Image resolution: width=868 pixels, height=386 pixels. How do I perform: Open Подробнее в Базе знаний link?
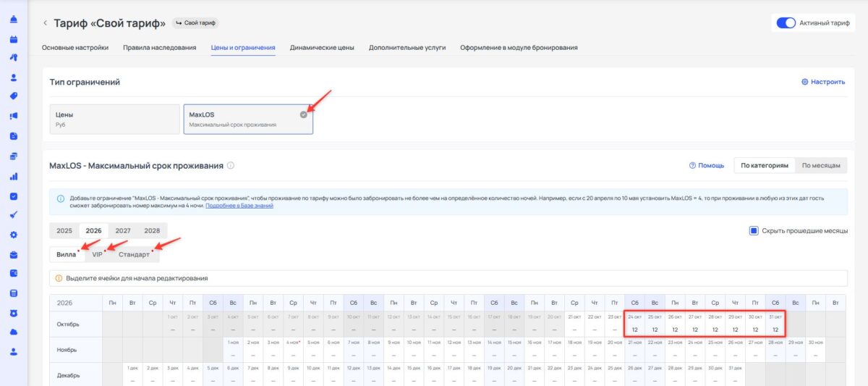point(239,206)
